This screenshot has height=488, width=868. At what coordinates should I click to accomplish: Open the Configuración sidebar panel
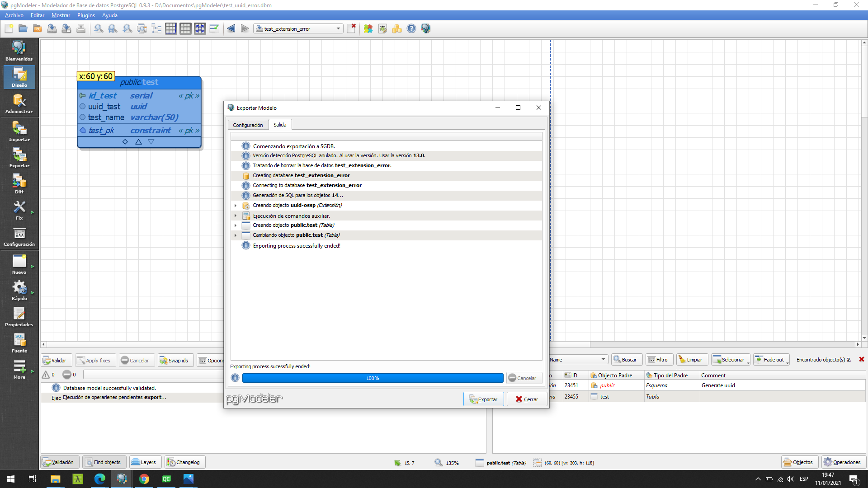(19, 236)
